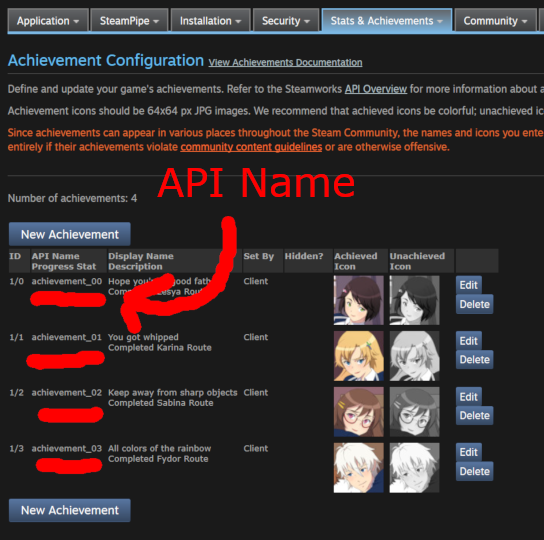Screen dimensions: 544x540
Task: Open the Application dropdown menu
Action: point(48,21)
